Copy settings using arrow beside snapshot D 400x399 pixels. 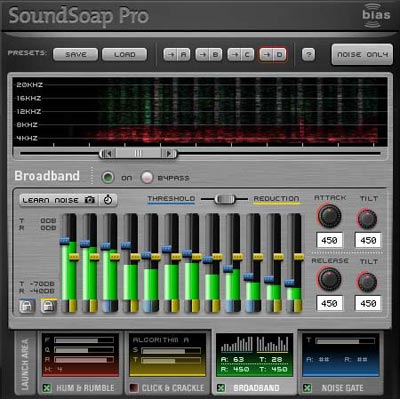click(266, 55)
